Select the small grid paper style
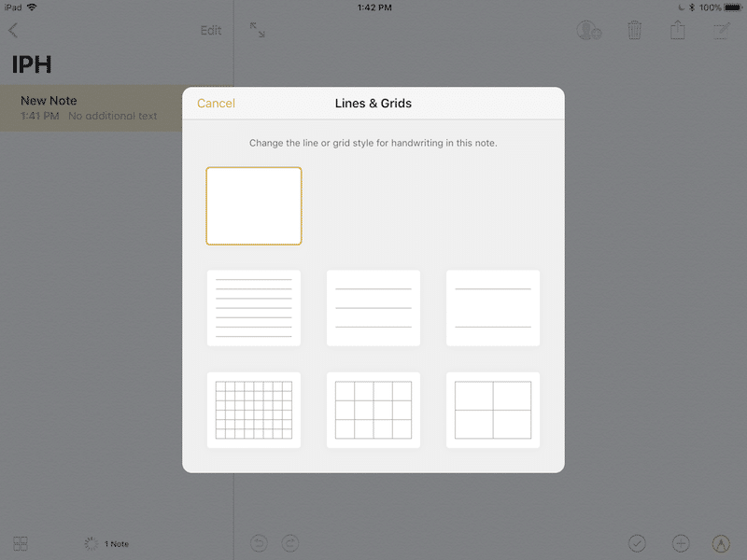Viewport: 747px width, 560px height. (x=254, y=410)
